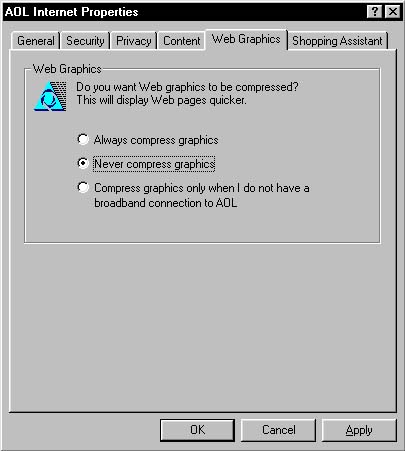Image resolution: width=405 pixels, height=451 pixels.
Task: Click the 'Always compress graphics' label text
Action: [x=156, y=140]
